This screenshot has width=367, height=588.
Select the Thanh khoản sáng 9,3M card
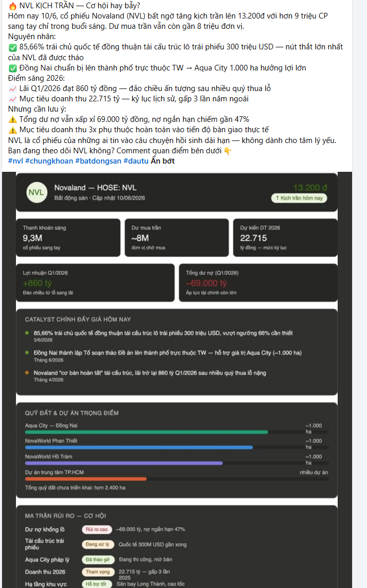click(68, 238)
